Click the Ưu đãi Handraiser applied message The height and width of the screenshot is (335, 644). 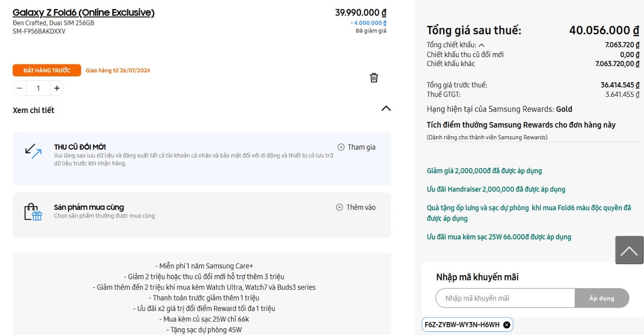(496, 189)
